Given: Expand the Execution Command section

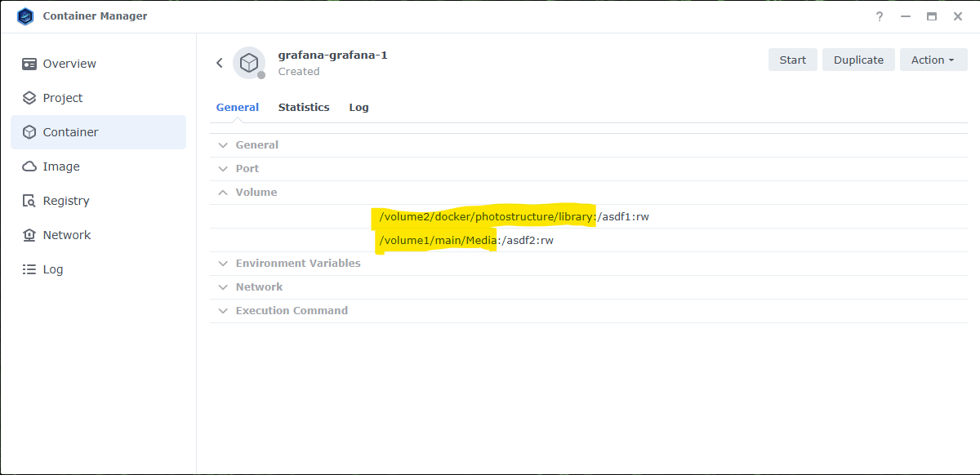Looking at the screenshot, I should 291,311.
